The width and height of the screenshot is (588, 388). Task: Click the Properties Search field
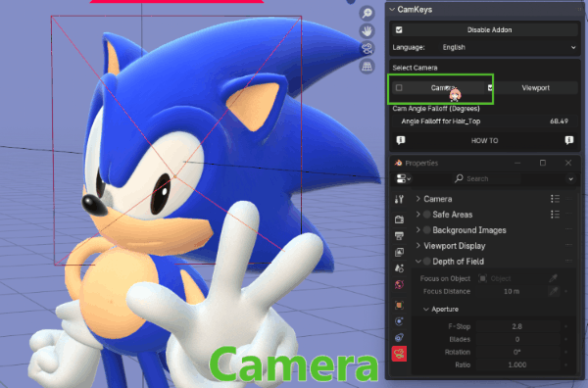(x=486, y=179)
